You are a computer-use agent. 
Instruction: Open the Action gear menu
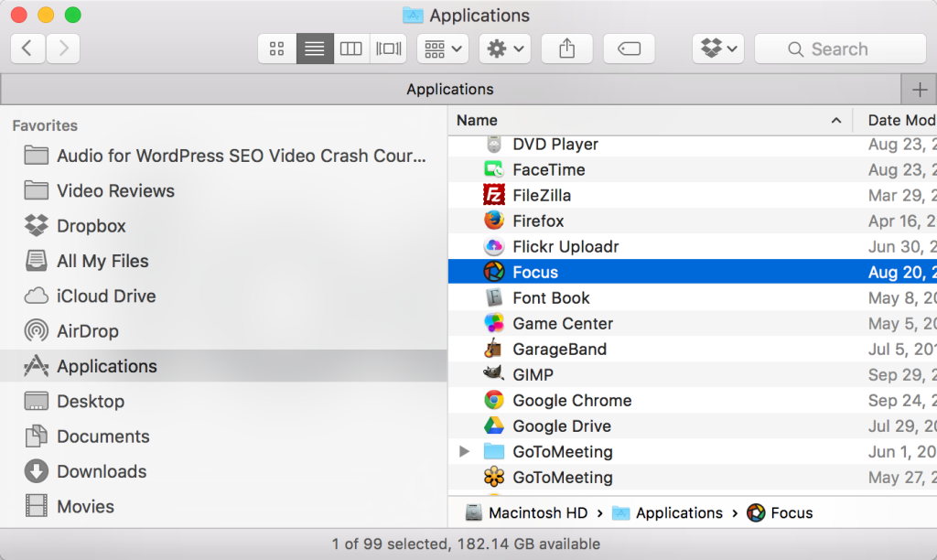[505, 48]
